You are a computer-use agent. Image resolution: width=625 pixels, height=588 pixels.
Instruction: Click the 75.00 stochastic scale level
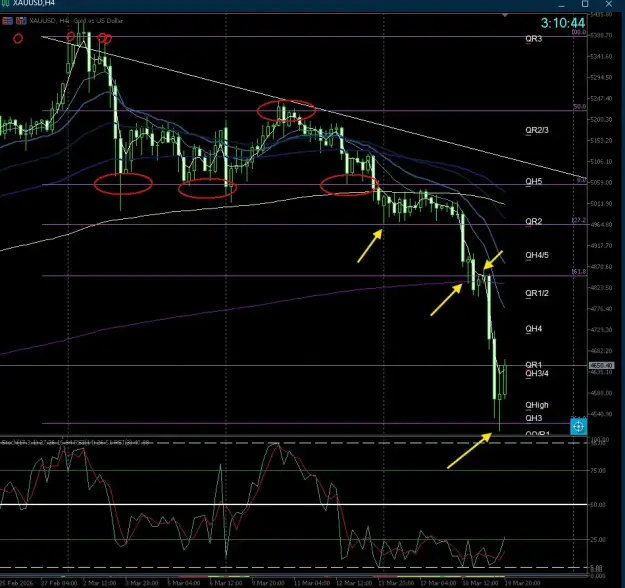click(598, 470)
